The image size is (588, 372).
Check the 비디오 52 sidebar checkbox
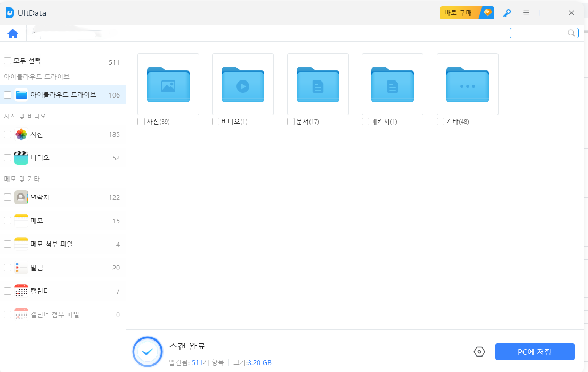coord(7,158)
